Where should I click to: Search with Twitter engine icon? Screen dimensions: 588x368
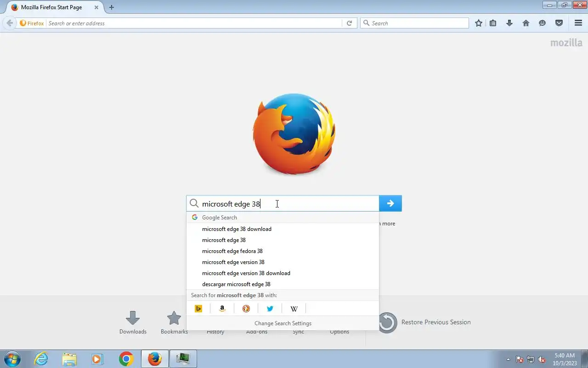[270, 309]
